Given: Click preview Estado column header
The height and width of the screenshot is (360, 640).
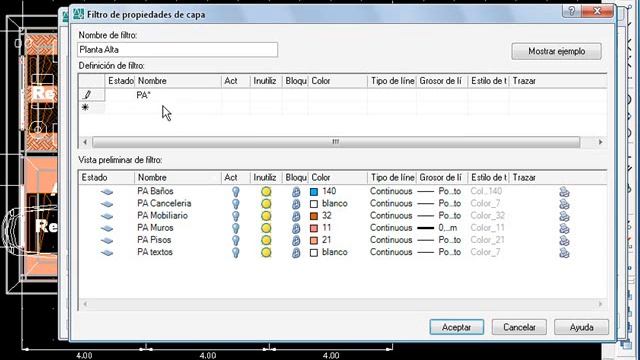Looking at the screenshot, I should 106,178.
